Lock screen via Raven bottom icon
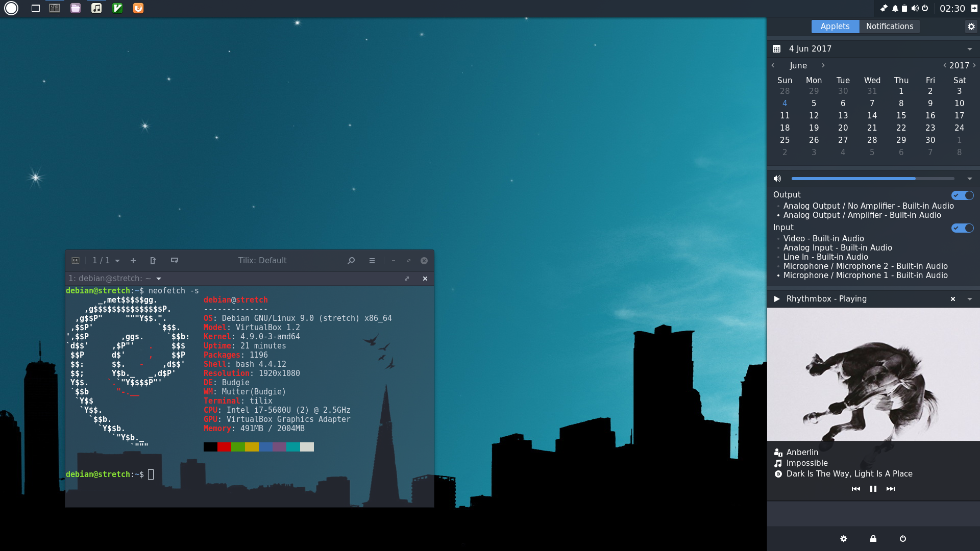This screenshot has width=980, height=551. pyautogui.click(x=873, y=539)
